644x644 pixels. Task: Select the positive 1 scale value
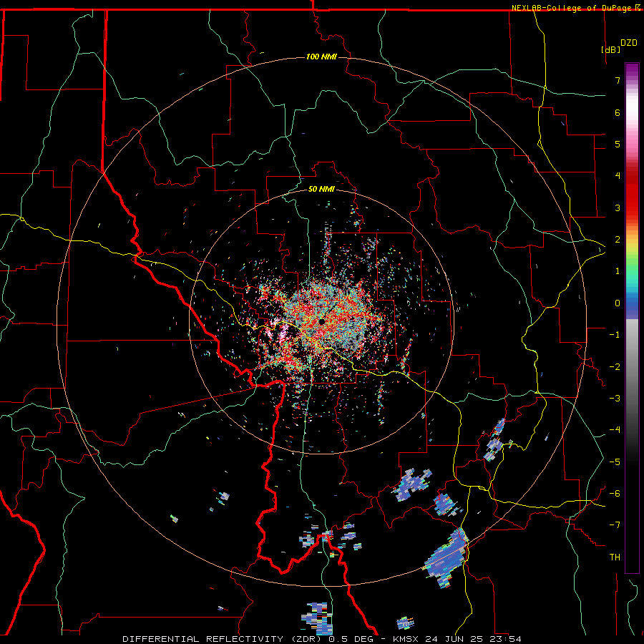[618, 271]
